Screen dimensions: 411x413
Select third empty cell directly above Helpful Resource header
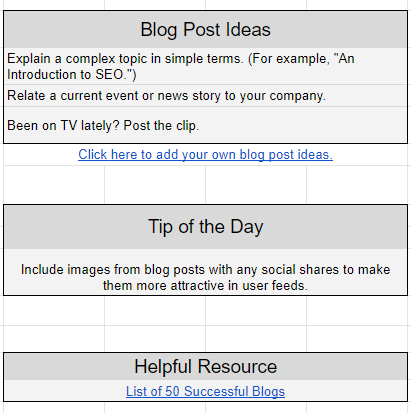tap(256, 338)
